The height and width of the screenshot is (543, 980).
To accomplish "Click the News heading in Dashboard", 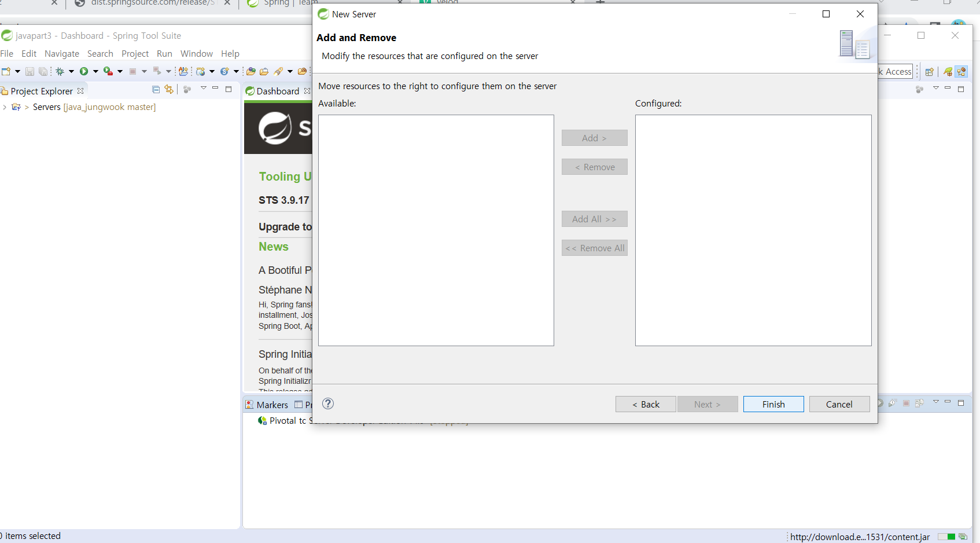I will pos(274,247).
